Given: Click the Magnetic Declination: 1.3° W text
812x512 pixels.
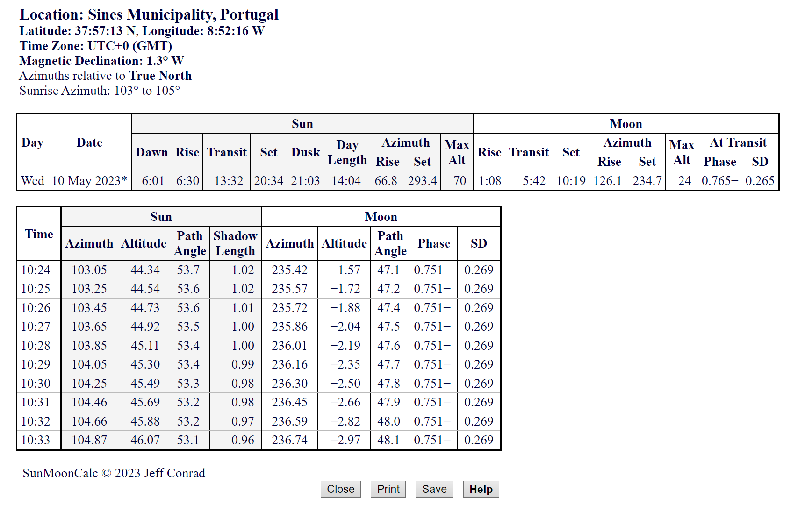Looking at the screenshot, I should tap(101, 61).
